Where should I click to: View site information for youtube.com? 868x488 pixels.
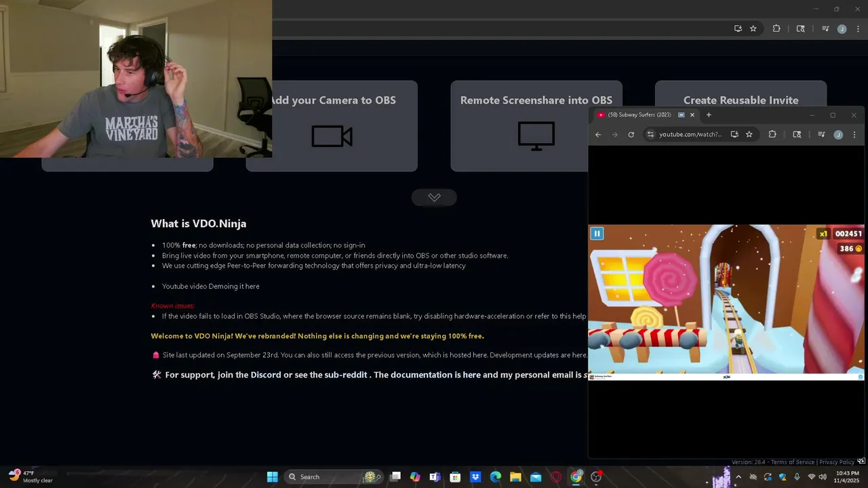[x=650, y=135]
